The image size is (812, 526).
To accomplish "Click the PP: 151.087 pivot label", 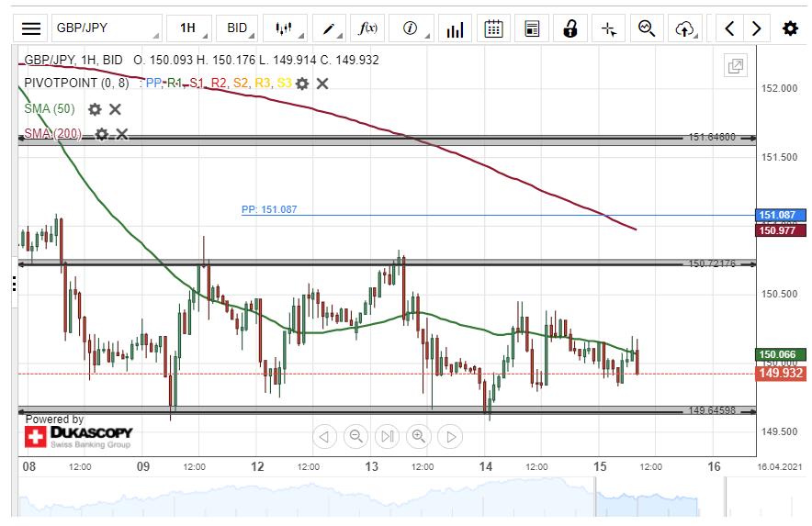I will click(269, 209).
